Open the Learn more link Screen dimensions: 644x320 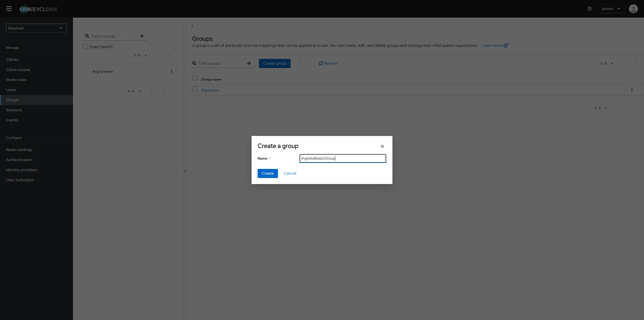point(495,46)
